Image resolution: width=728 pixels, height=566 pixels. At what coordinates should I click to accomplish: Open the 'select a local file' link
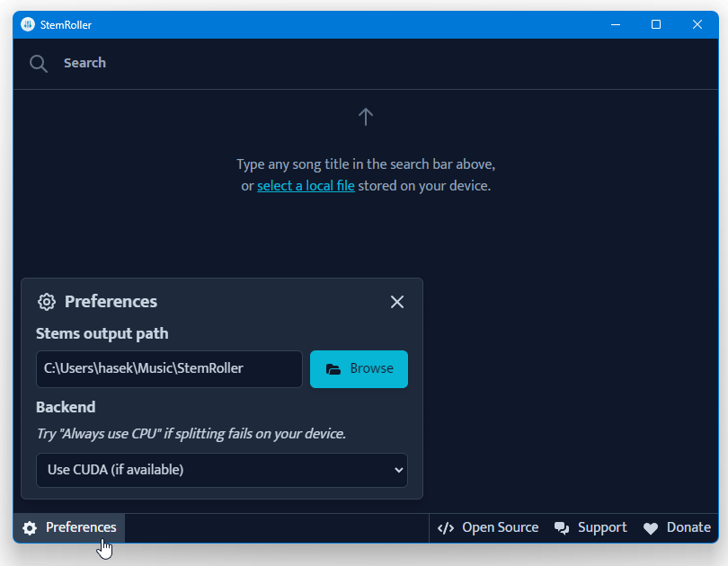pos(306,186)
